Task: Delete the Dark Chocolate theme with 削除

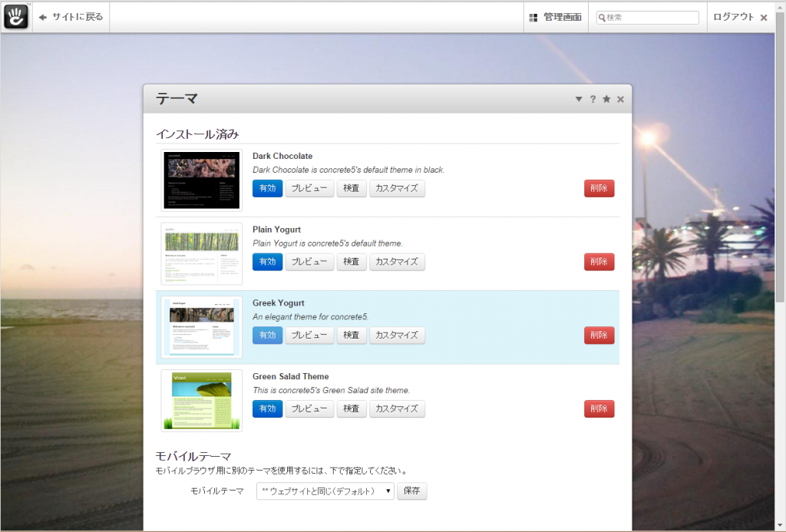Action: pos(599,188)
